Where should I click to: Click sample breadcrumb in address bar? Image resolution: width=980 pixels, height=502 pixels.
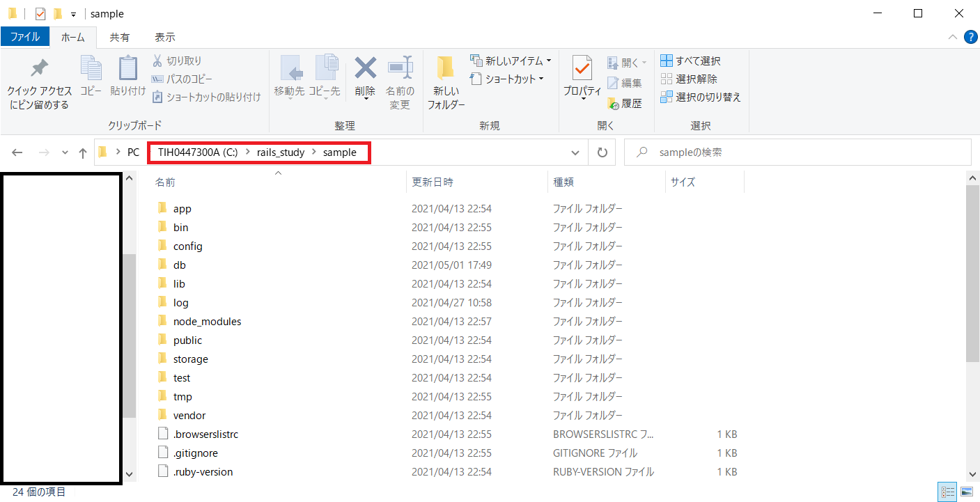[340, 152]
